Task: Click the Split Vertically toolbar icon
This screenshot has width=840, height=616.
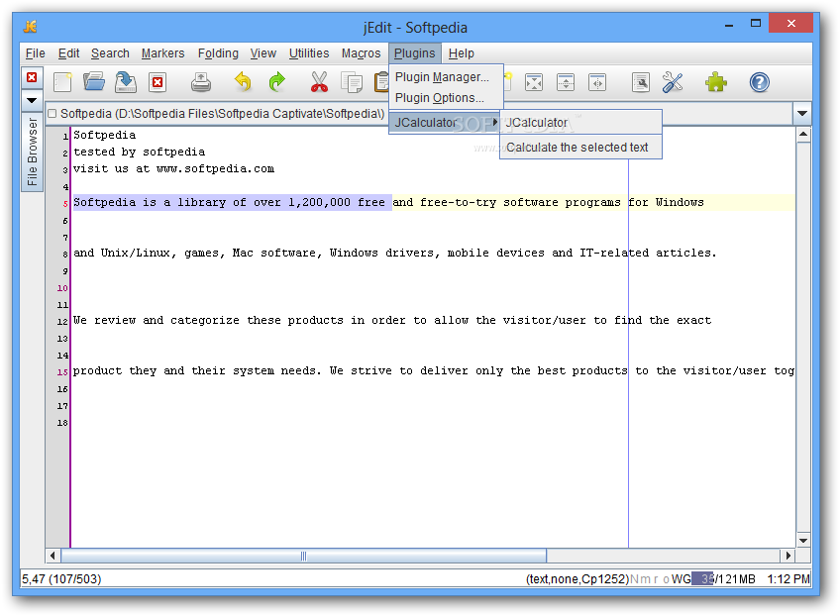Action: point(597,82)
